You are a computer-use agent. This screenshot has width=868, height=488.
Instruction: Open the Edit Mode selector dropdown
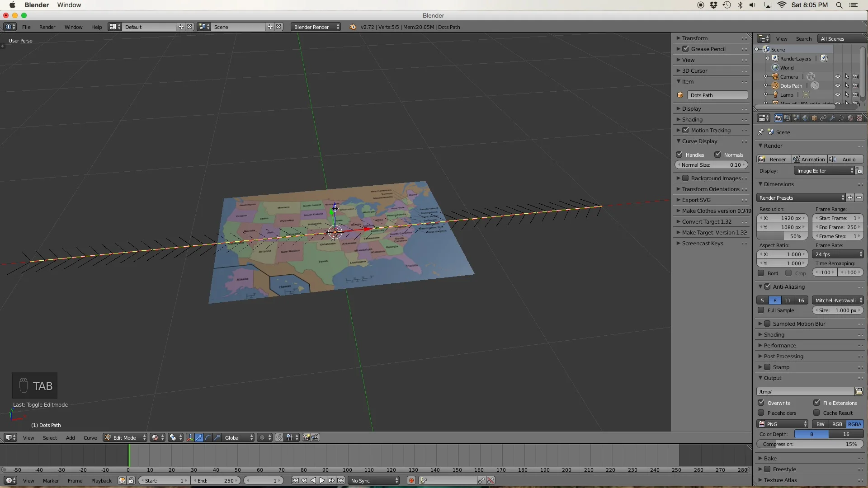point(125,437)
